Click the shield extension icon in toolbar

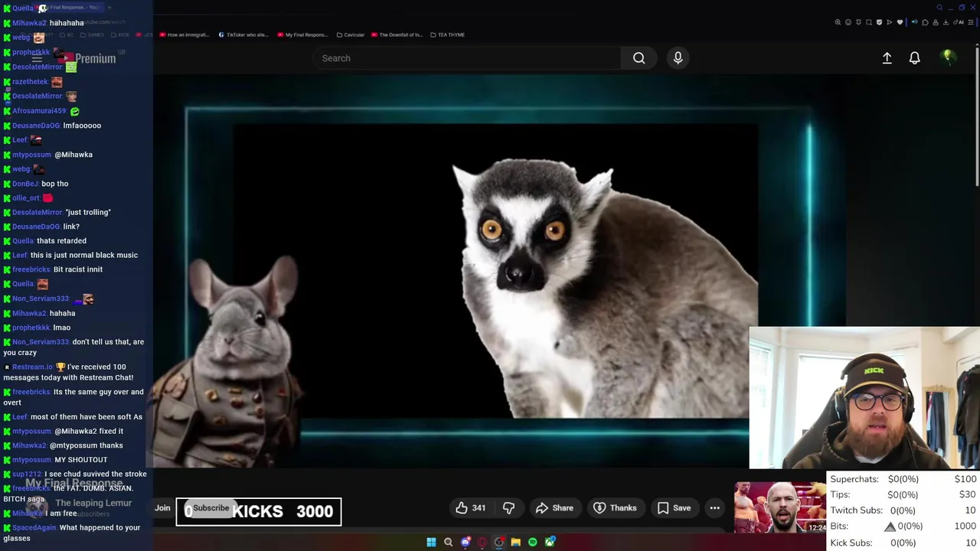pyautogui.click(x=879, y=22)
